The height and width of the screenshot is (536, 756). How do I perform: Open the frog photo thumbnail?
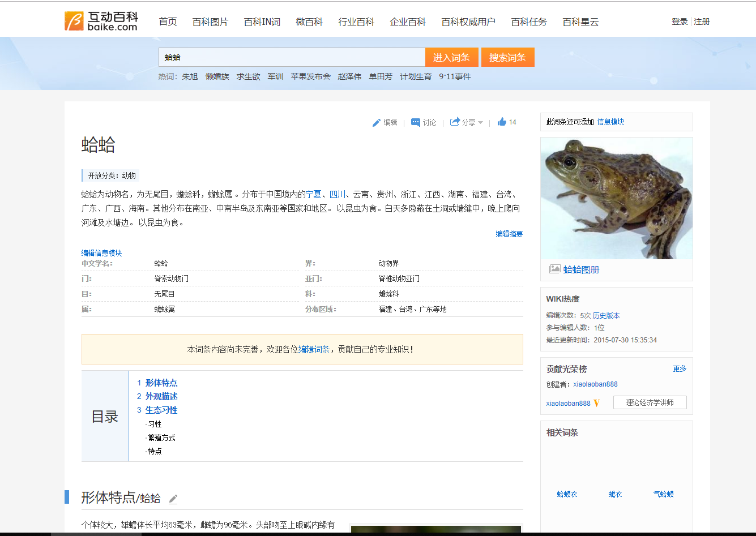[x=617, y=198]
